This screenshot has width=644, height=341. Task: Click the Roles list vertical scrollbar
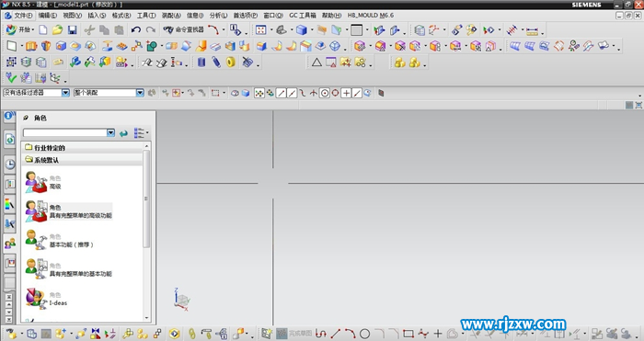coord(146,199)
